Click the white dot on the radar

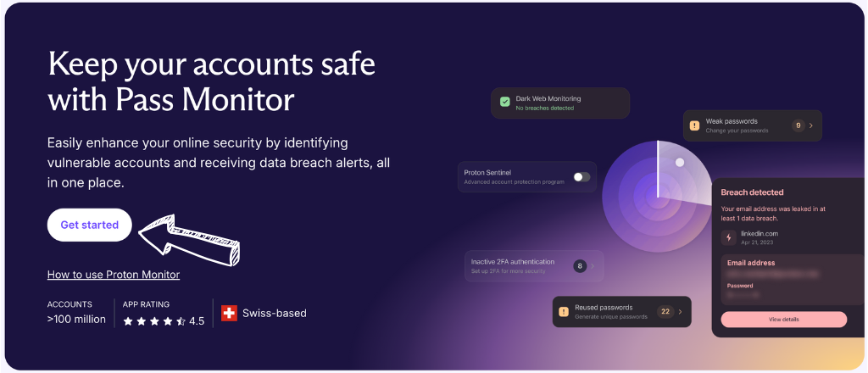click(680, 162)
